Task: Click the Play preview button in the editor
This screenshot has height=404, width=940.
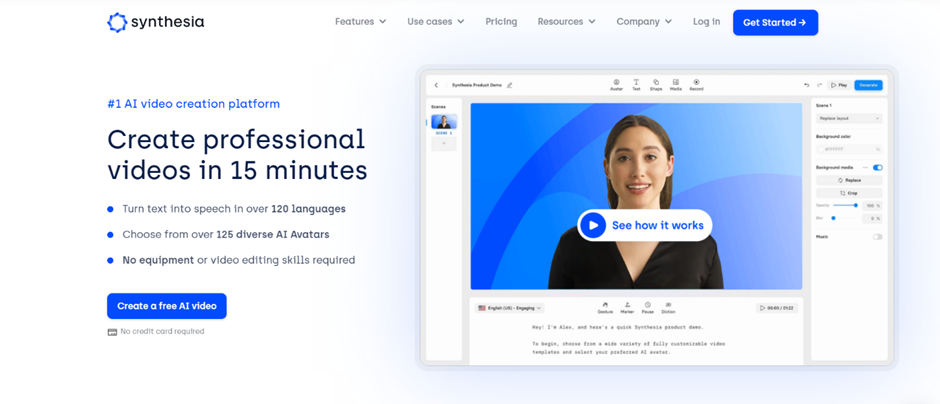Action: click(839, 85)
